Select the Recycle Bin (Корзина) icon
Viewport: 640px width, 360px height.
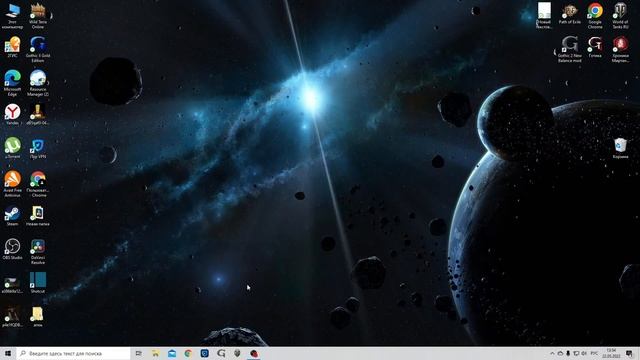coord(620,148)
